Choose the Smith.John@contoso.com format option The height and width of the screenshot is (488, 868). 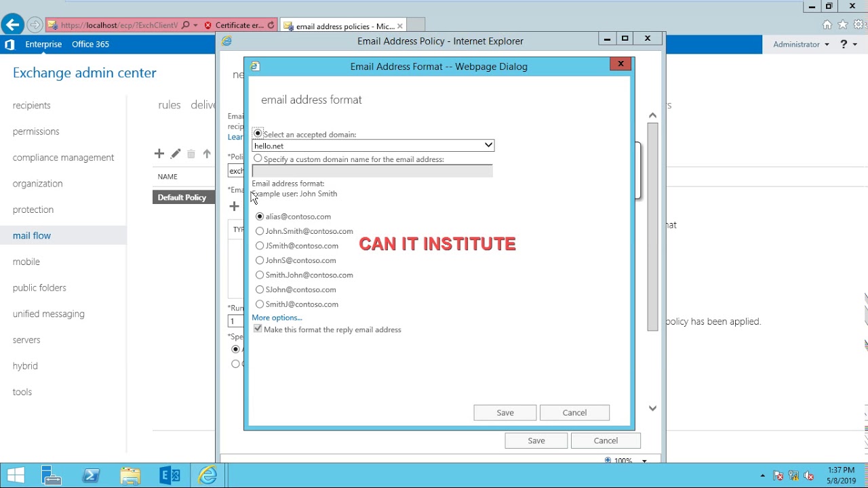260,274
